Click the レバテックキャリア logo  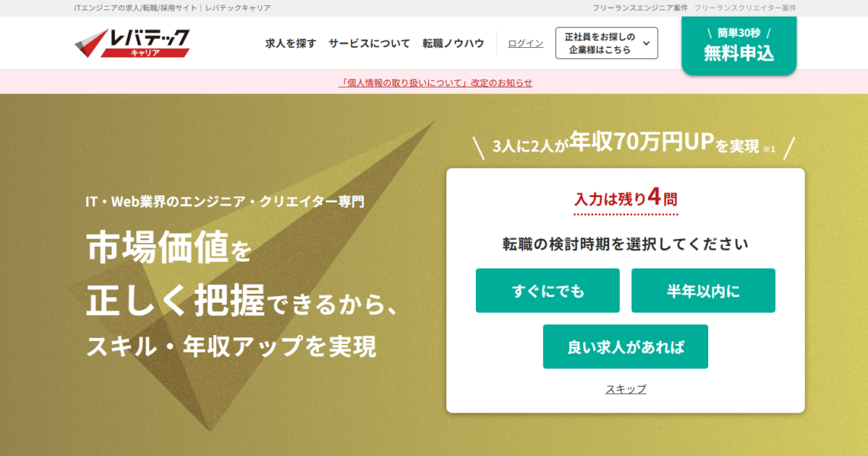(132, 43)
